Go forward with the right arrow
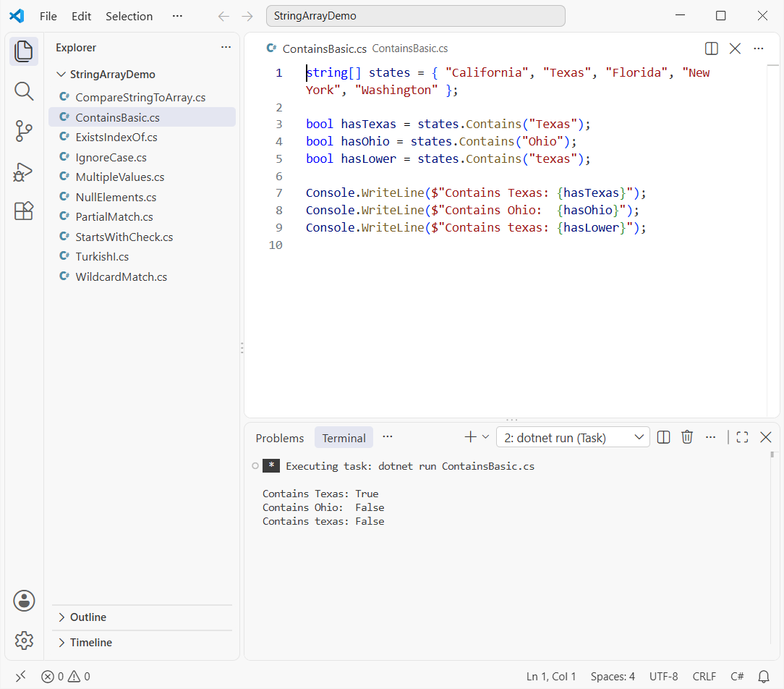The image size is (784, 689). point(247,16)
